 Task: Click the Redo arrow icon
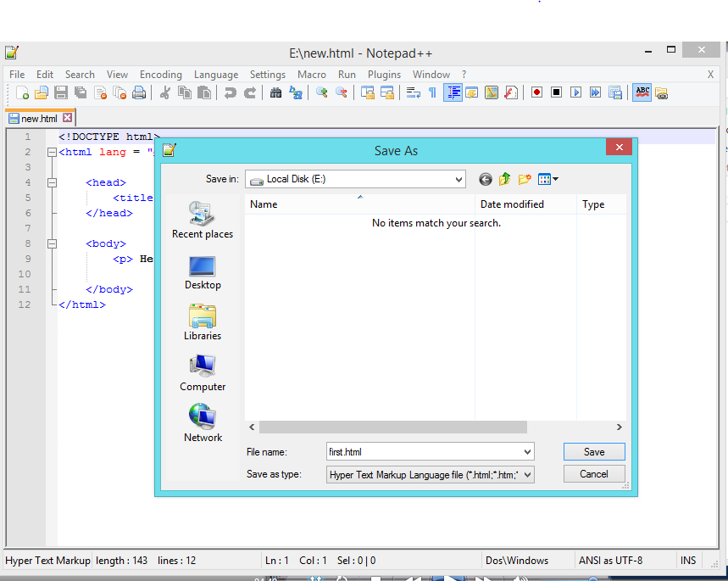[249, 93]
